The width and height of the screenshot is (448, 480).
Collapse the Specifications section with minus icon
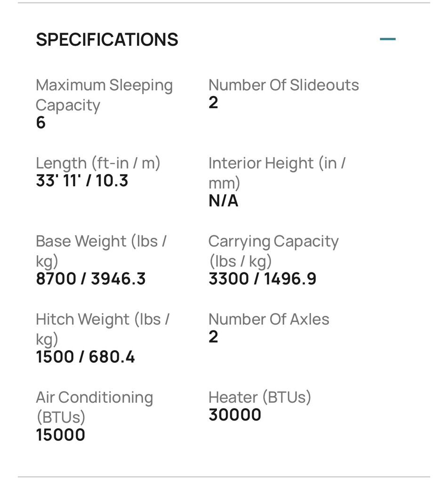tap(387, 39)
